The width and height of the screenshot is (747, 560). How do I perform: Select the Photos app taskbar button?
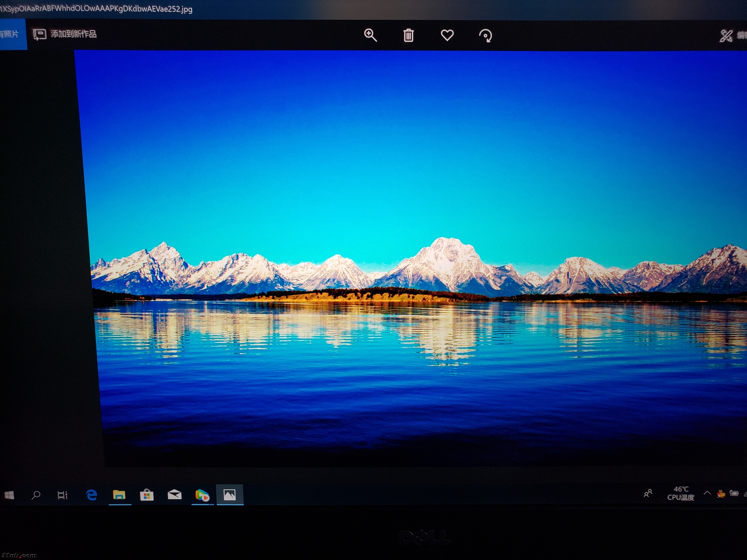coord(230,495)
